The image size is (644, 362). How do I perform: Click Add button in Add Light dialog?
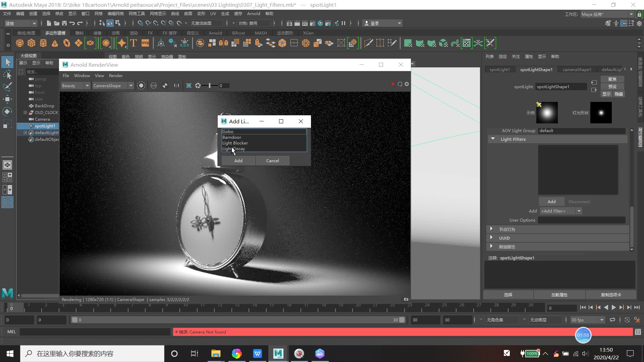(238, 161)
